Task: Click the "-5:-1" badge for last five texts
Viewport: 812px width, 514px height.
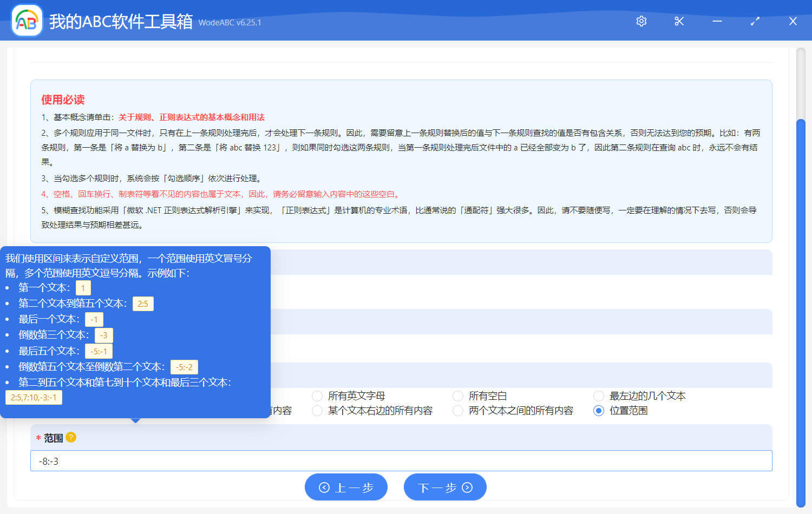Action: coord(99,351)
